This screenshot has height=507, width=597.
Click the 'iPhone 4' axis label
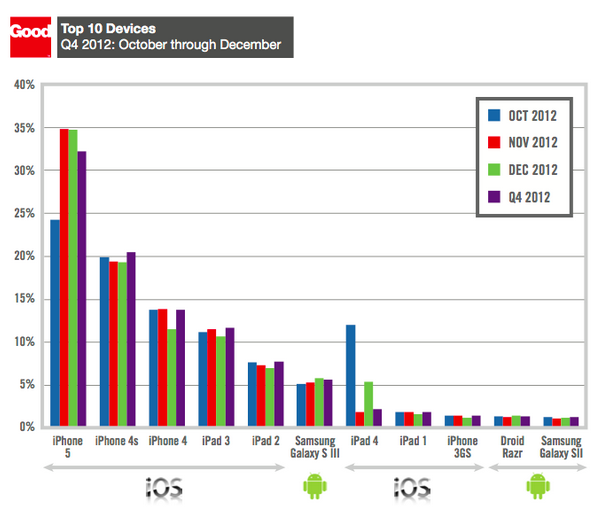coord(168,441)
